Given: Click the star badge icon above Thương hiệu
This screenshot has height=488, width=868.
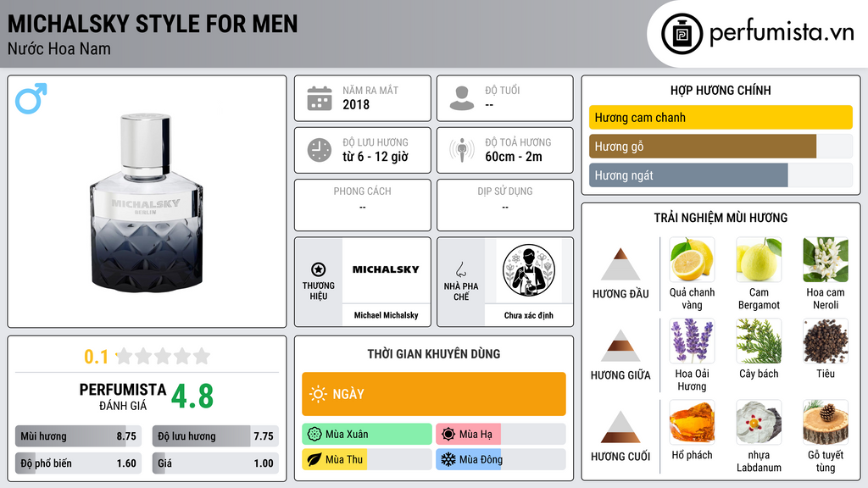Looking at the screenshot, I should [319, 269].
